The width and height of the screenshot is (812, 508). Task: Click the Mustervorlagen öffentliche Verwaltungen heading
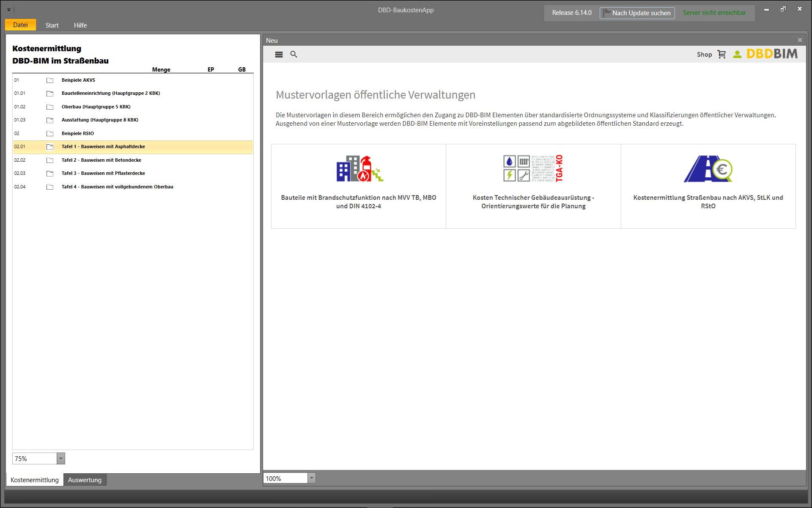click(376, 95)
